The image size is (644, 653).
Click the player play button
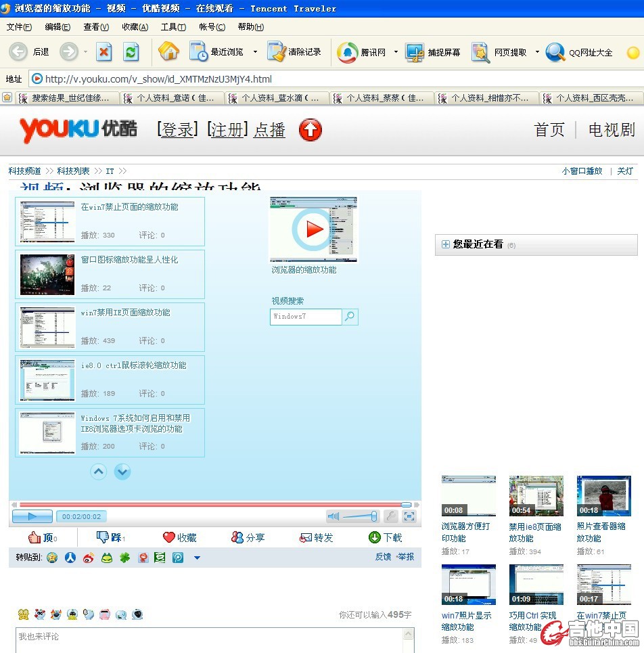click(x=32, y=516)
